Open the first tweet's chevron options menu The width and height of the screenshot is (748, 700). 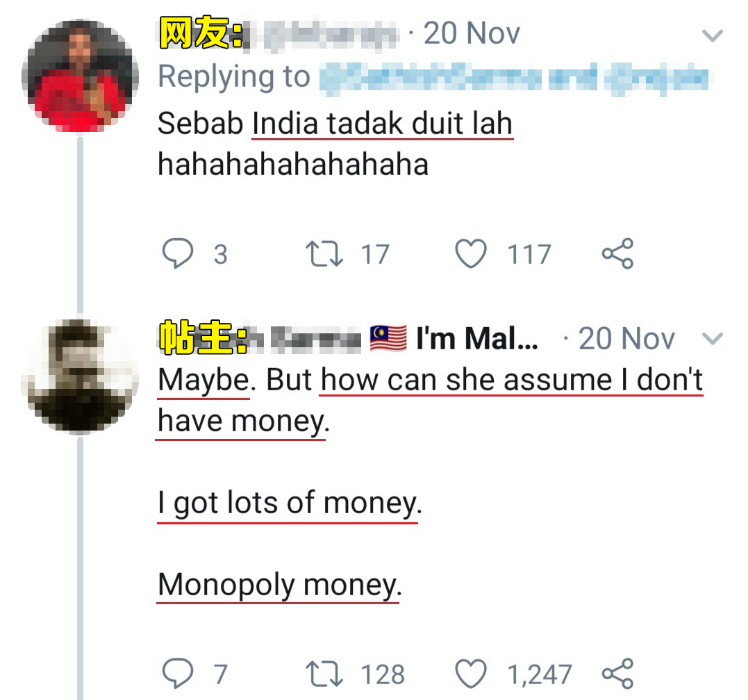click(713, 35)
